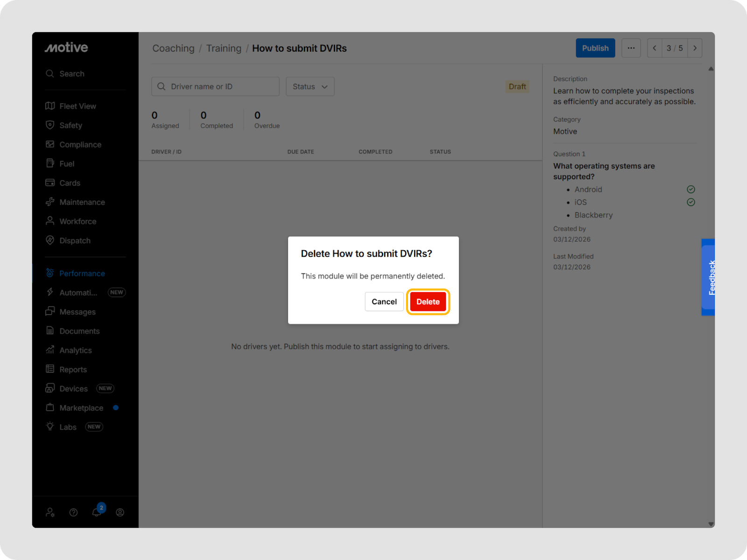Open Fleet View from sidebar
The image size is (747, 560).
click(78, 106)
